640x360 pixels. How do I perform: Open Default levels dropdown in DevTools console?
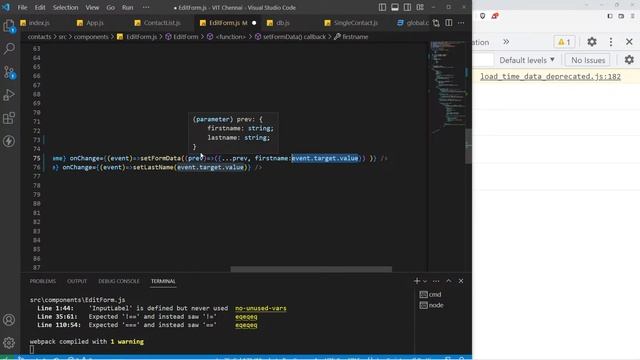pyautogui.click(x=527, y=60)
